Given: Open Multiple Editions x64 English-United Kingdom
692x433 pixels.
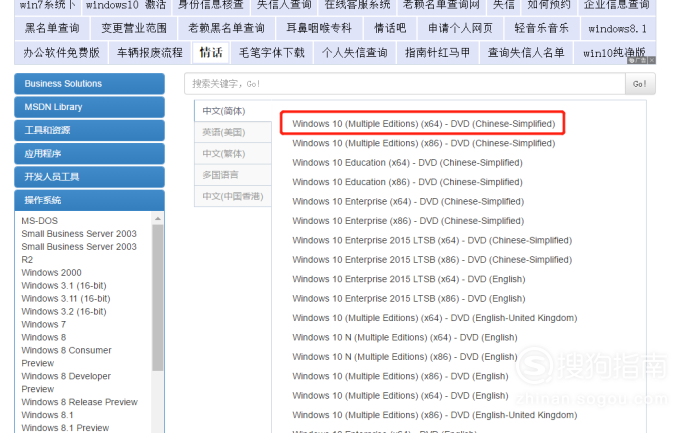Looking at the screenshot, I should 434,318.
